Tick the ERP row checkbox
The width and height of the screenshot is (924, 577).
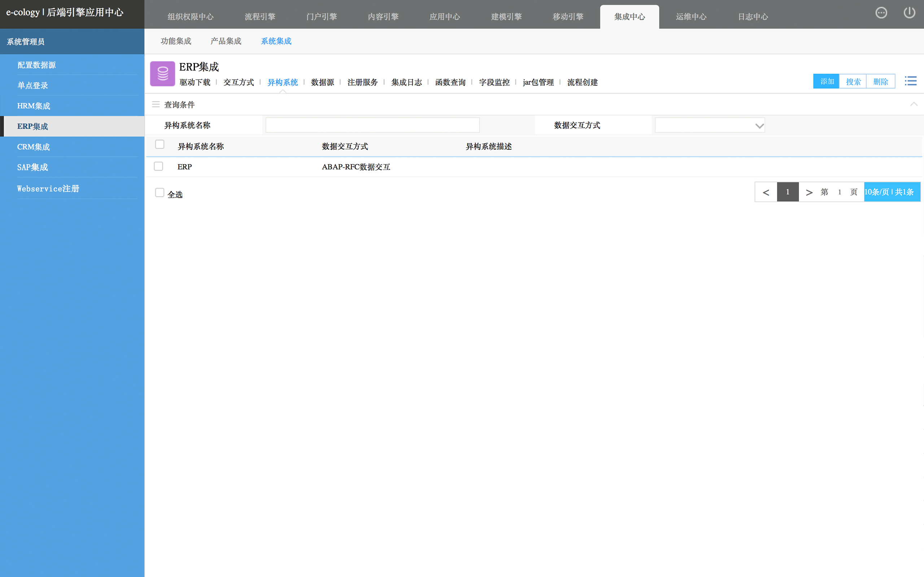click(x=158, y=166)
